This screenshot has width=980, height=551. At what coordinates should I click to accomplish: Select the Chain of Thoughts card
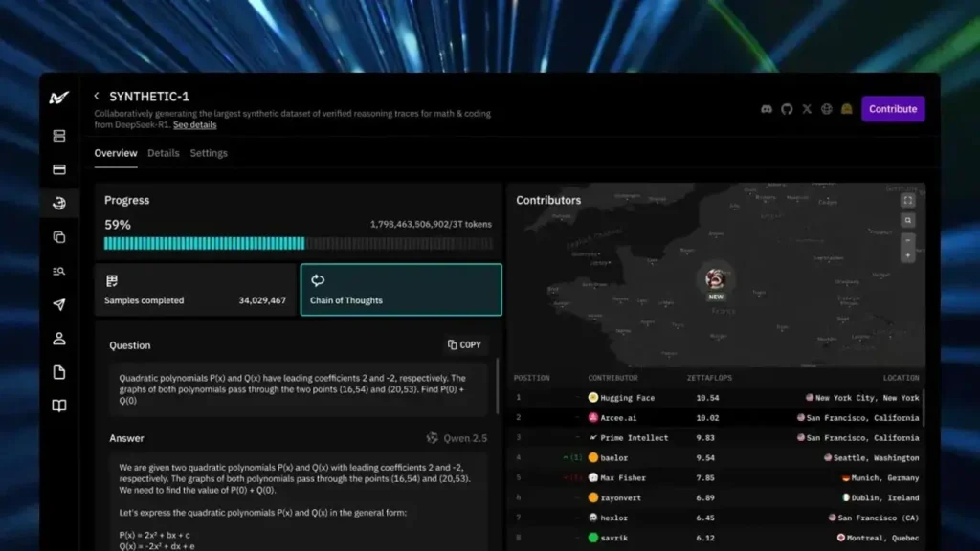[401, 289]
